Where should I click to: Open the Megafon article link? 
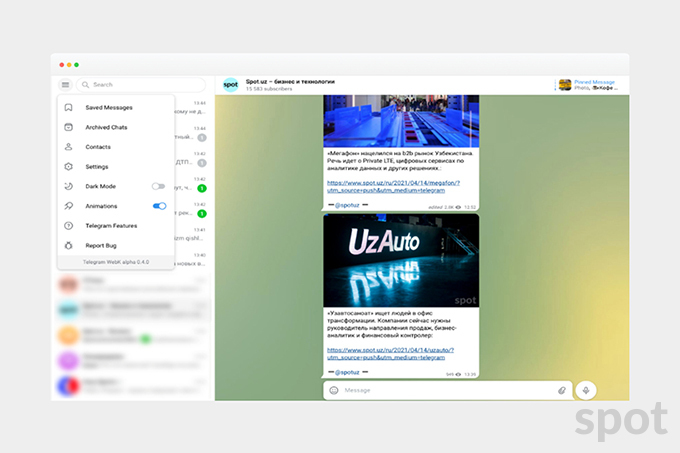click(x=393, y=187)
